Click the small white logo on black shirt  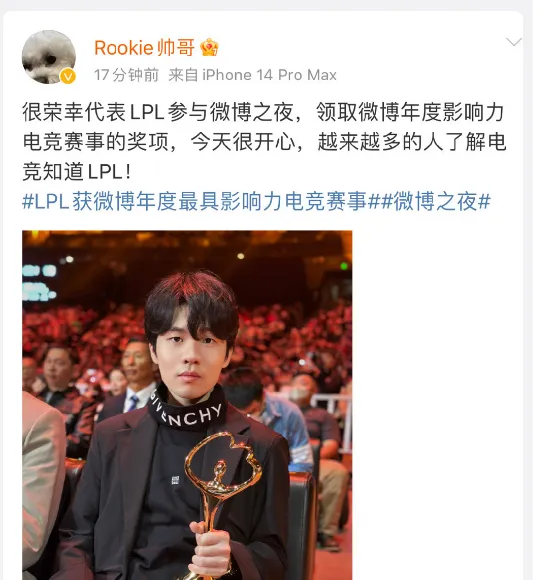(x=175, y=480)
